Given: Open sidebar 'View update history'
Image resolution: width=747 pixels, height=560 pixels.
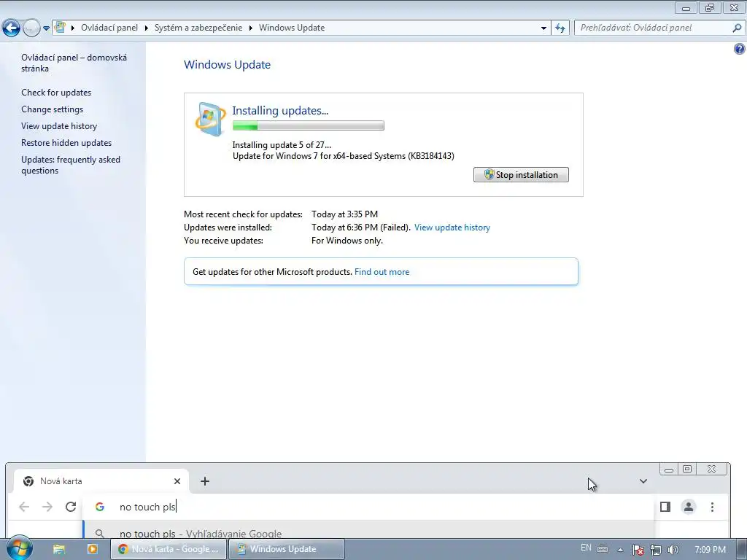Looking at the screenshot, I should coord(59,125).
